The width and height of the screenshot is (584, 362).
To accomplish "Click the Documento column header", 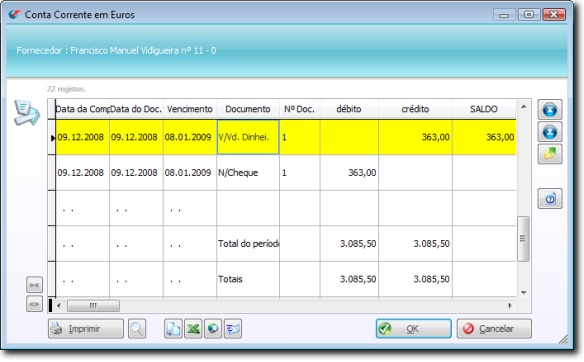I will click(x=248, y=109).
